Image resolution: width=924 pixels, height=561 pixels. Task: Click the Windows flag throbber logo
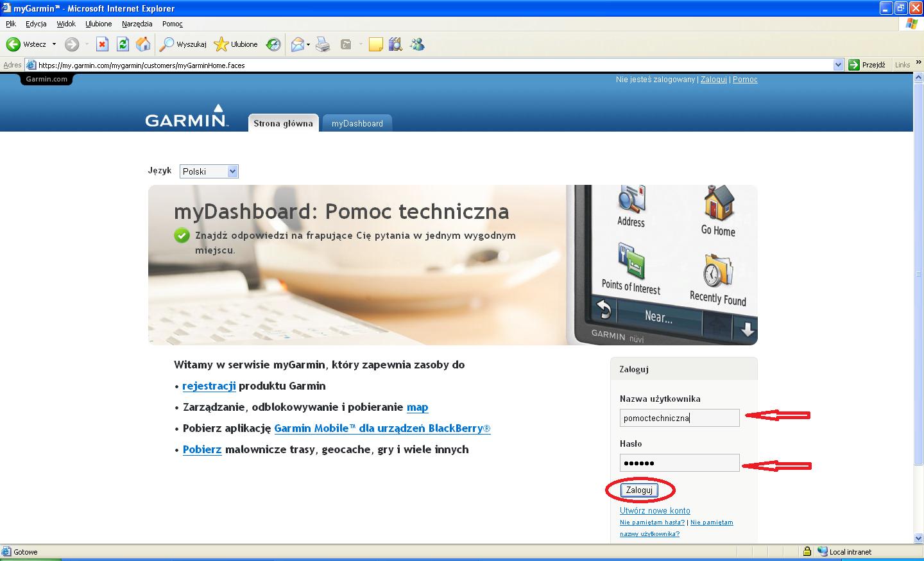coord(912,24)
